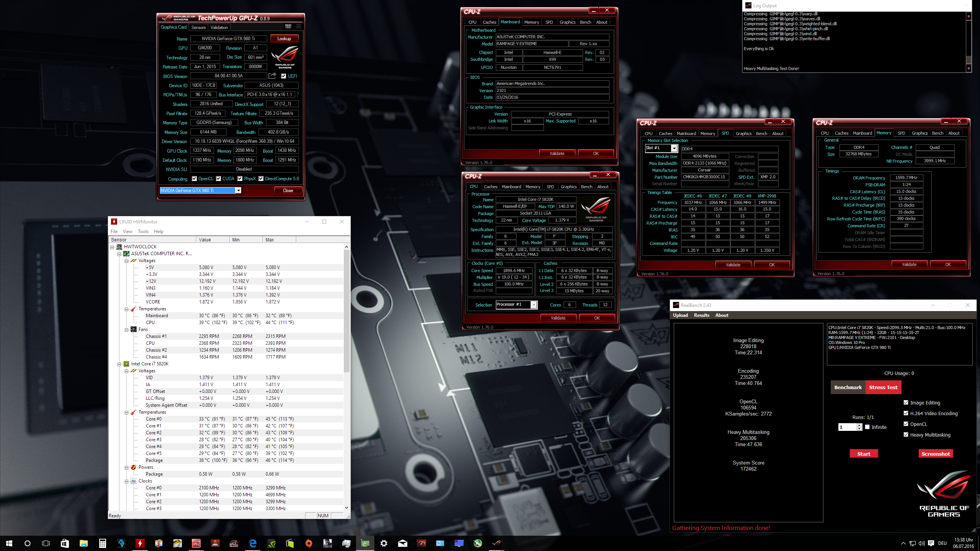Collapse the HWTWOCLOCK tree node
This screenshot has height=551, width=980.
[112, 247]
